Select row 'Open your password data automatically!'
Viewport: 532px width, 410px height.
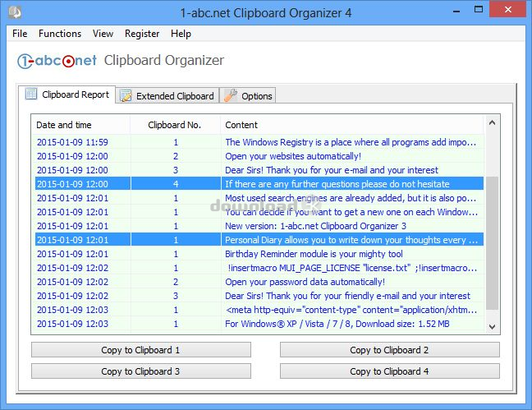tap(259, 282)
